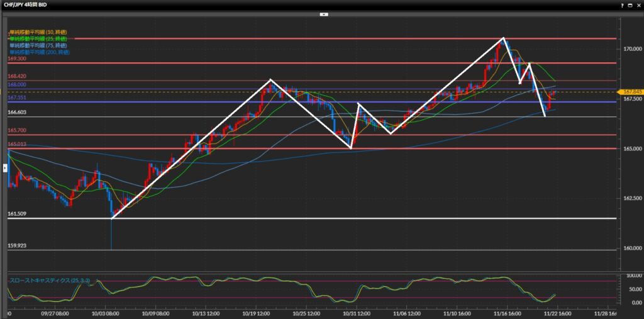Screen dimensions: 644x319
Task: Select the 167.351 blue horizontal line label
Action: click(x=17, y=98)
